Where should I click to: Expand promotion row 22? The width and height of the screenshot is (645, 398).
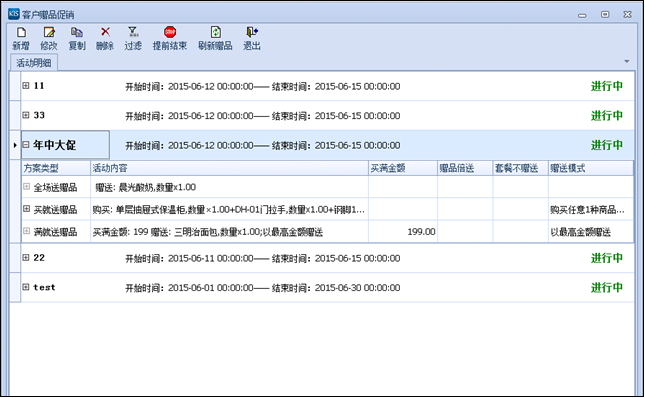point(26,258)
